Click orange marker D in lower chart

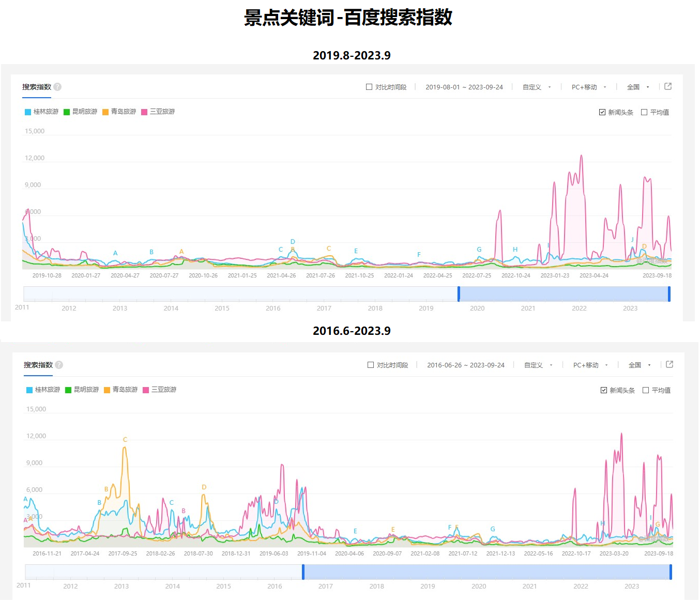(x=204, y=487)
